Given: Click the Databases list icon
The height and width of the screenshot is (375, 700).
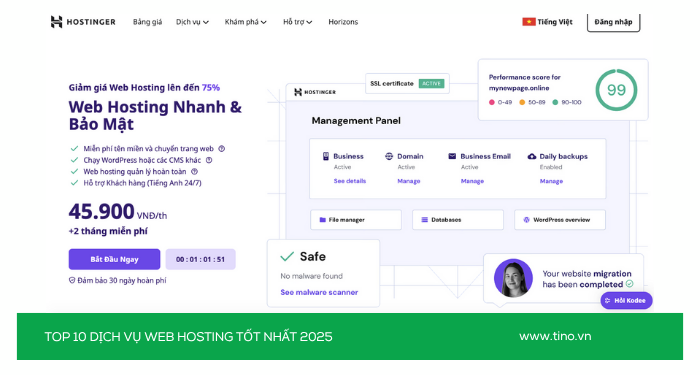Looking at the screenshot, I should tap(425, 220).
